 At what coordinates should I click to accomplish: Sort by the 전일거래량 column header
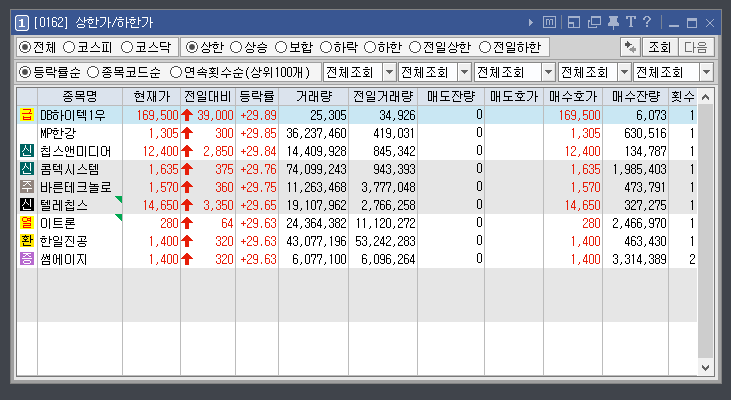(383, 97)
